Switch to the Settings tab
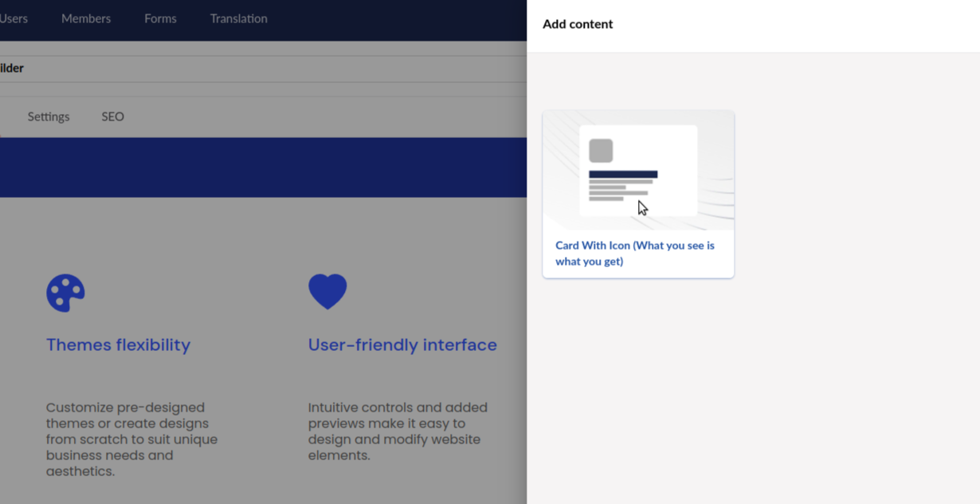This screenshot has width=980, height=504. click(x=49, y=116)
